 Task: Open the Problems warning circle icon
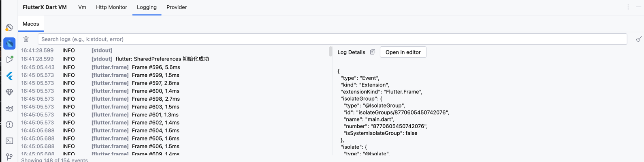point(9,125)
